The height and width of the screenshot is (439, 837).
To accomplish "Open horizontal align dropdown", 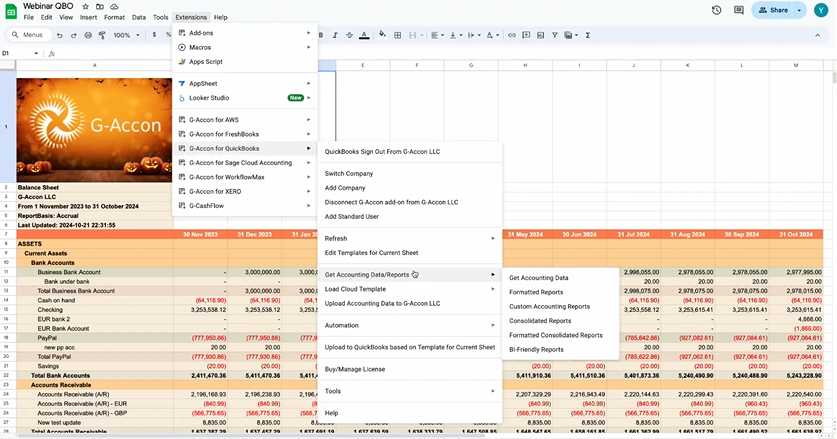I will [x=437, y=35].
